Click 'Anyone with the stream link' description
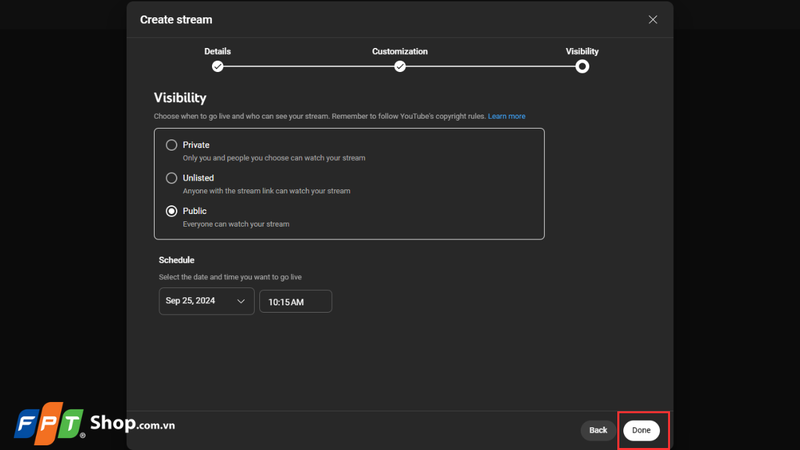 click(x=266, y=191)
